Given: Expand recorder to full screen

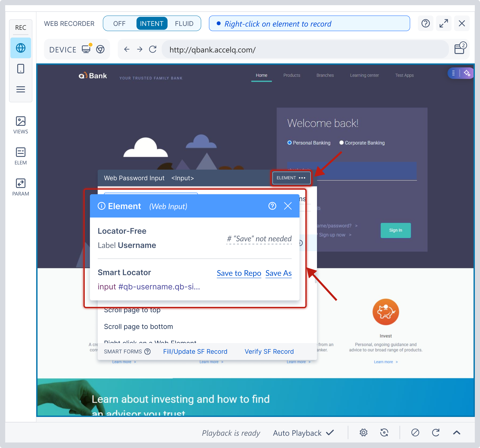Looking at the screenshot, I should pos(444,24).
